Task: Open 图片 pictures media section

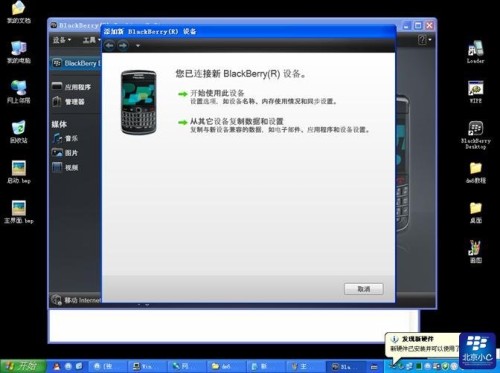Action: click(x=65, y=153)
